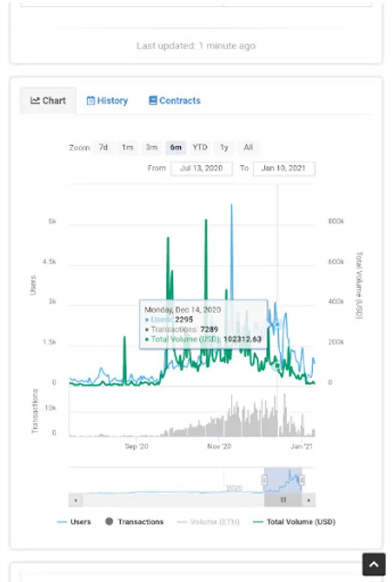Toggle Users series in legend

tap(74, 521)
